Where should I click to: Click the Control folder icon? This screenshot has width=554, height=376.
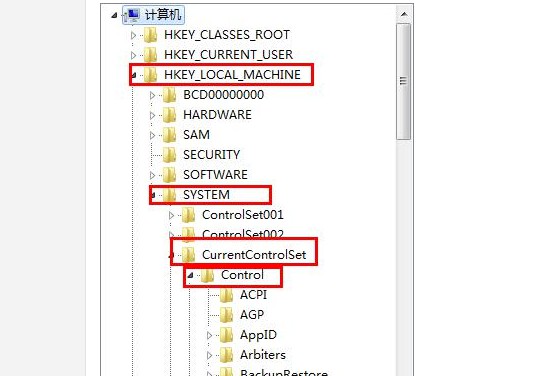click(208, 275)
